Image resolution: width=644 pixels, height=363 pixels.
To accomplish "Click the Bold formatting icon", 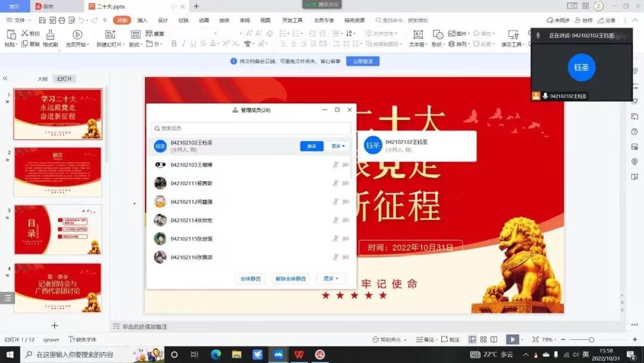I will coord(174,44).
